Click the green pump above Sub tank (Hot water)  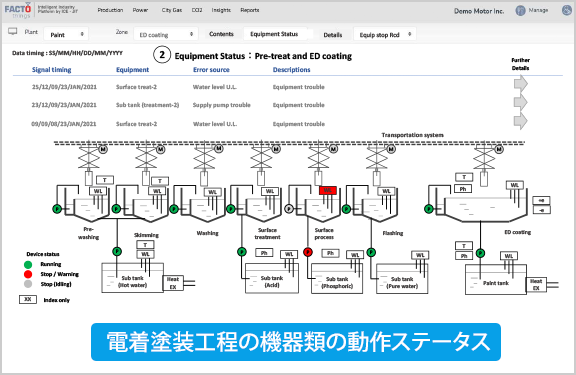(117, 252)
